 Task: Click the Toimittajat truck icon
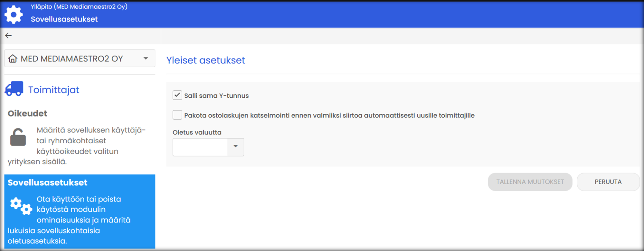(14, 89)
